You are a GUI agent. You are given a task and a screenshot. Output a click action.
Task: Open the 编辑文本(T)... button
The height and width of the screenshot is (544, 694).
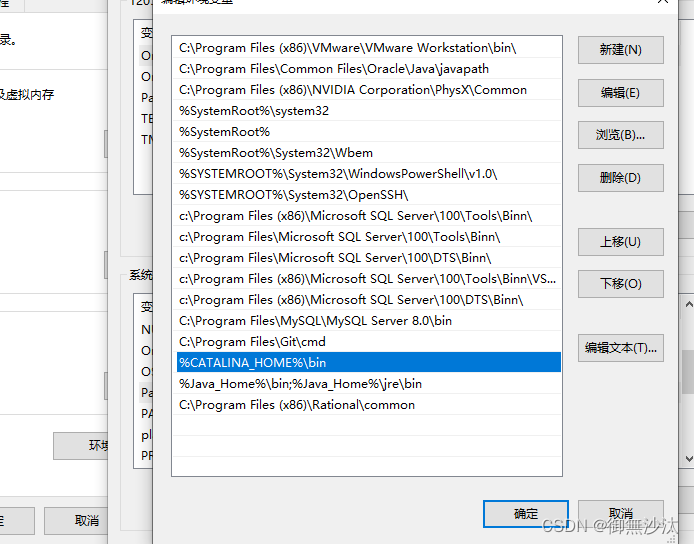(621, 348)
